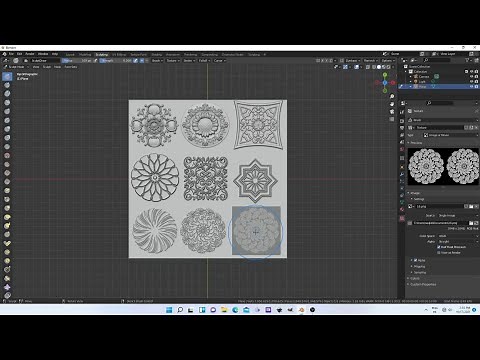The height and width of the screenshot is (360, 480).
Task: Collapse the Preview panel
Action: point(416,143)
